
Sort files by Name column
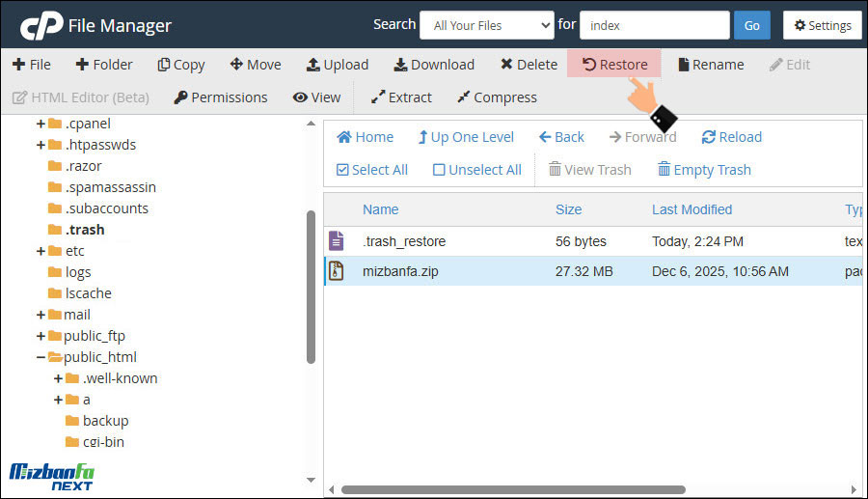[x=380, y=209]
